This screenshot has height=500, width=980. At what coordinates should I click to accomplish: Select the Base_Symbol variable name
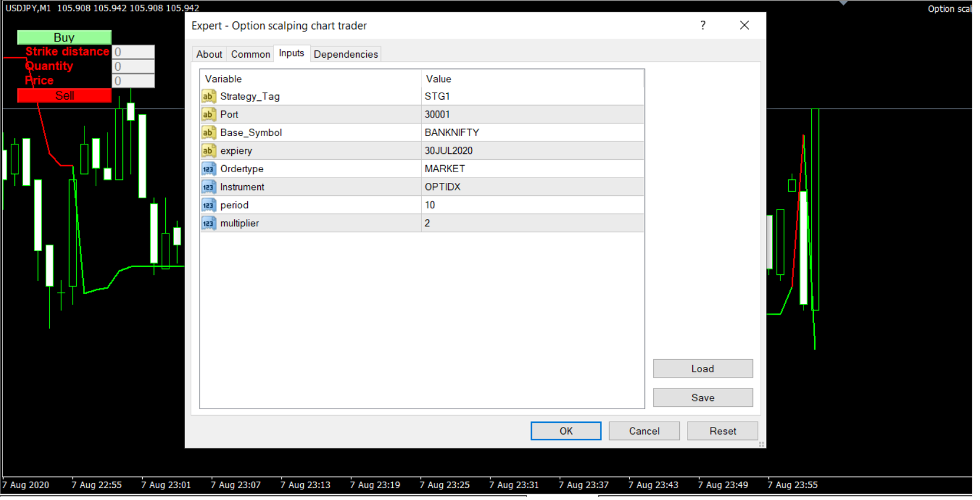pos(251,132)
